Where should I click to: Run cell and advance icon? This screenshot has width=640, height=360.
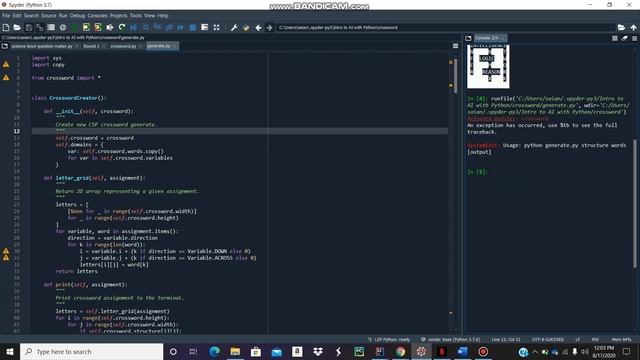click(x=98, y=27)
